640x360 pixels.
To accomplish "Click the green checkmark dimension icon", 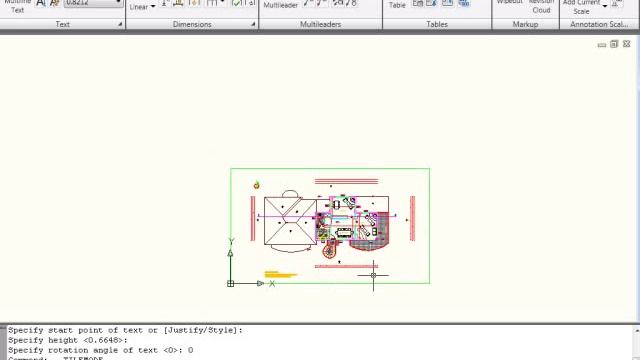I will [x=236, y=3].
